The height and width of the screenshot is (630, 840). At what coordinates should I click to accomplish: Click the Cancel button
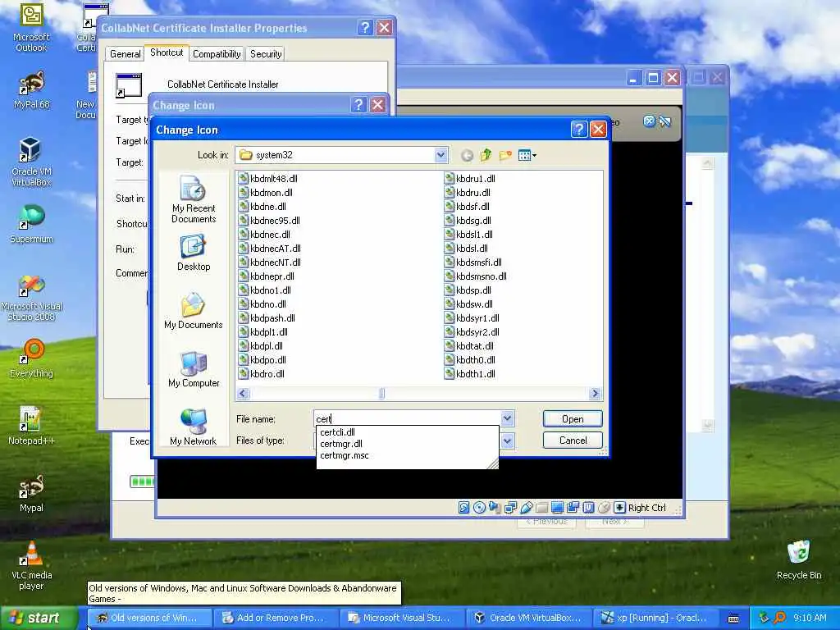coord(573,441)
